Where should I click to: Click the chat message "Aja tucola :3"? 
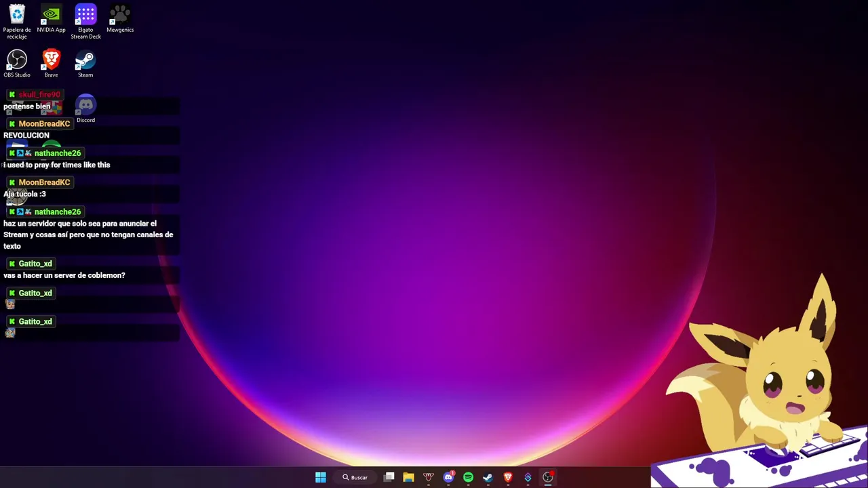25,194
